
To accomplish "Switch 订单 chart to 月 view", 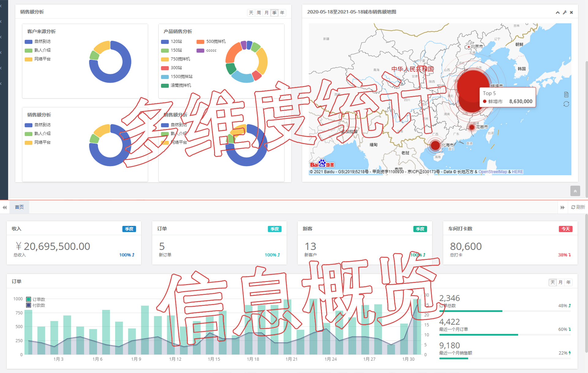I will (560, 282).
